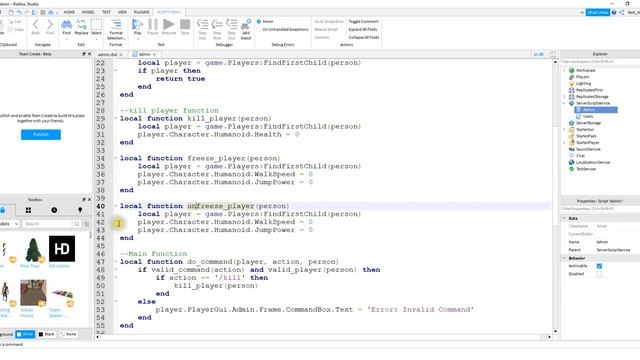640x360 pixels.
Task: Click the Step Into debugger icon
Action: [202, 24]
